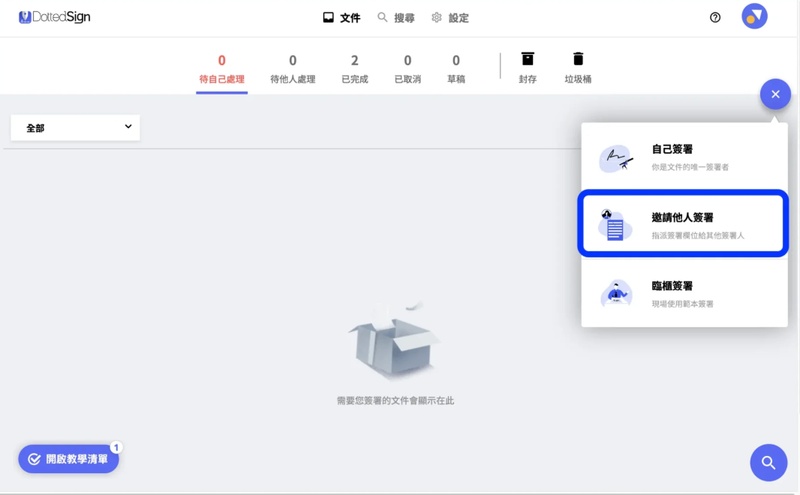Click the 開啟教學清單 tutorial button
Viewport: 800px width, 495px height.
(x=68, y=459)
